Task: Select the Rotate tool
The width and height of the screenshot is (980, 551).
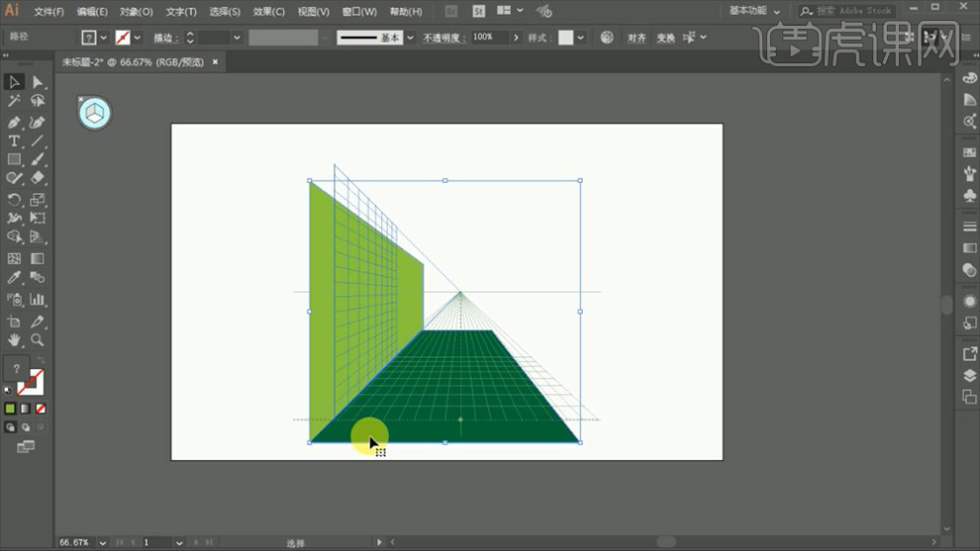Action: click(14, 199)
